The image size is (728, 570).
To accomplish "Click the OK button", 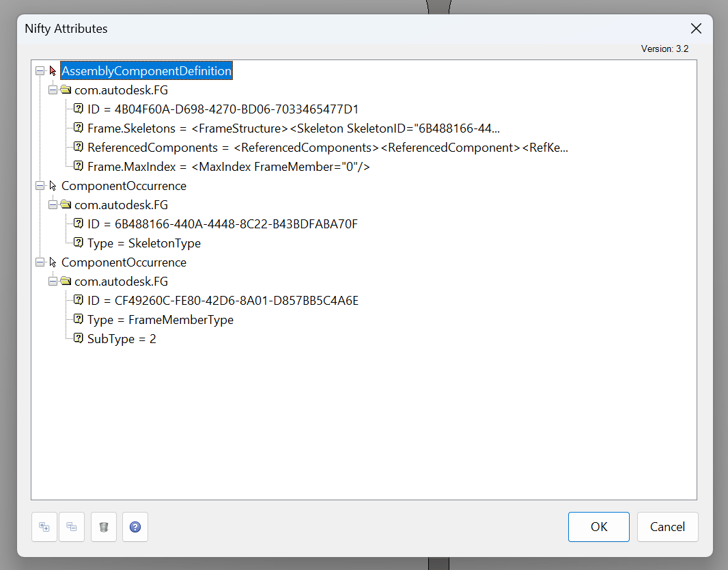I will pyautogui.click(x=598, y=527).
